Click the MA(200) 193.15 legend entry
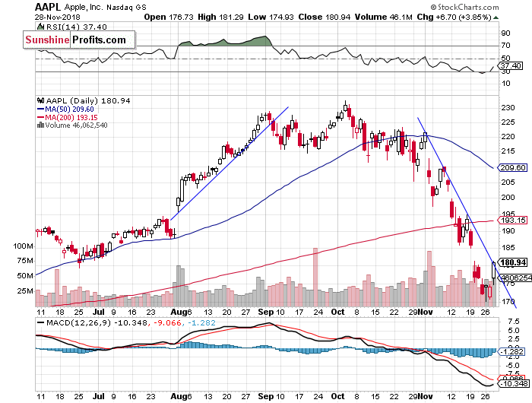This screenshot has height=403, width=532. coord(67,117)
